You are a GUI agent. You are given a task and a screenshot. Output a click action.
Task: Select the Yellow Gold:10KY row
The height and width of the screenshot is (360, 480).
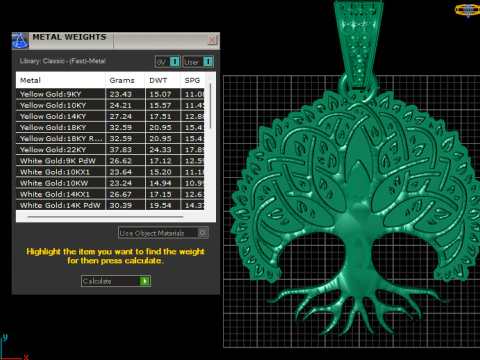110,105
